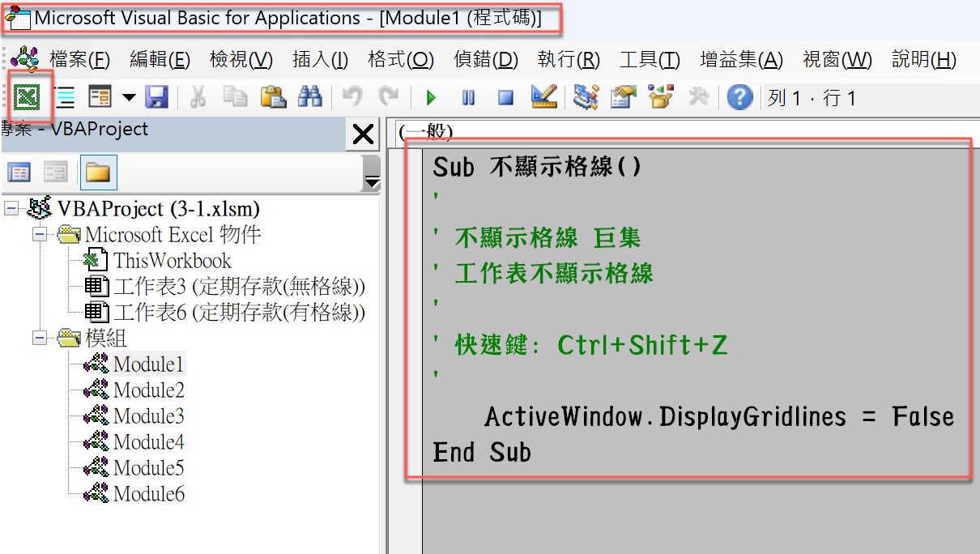The image size is (980, 554).
Task: Collapse the 模組 folder node
Action: tap(39, 338)
